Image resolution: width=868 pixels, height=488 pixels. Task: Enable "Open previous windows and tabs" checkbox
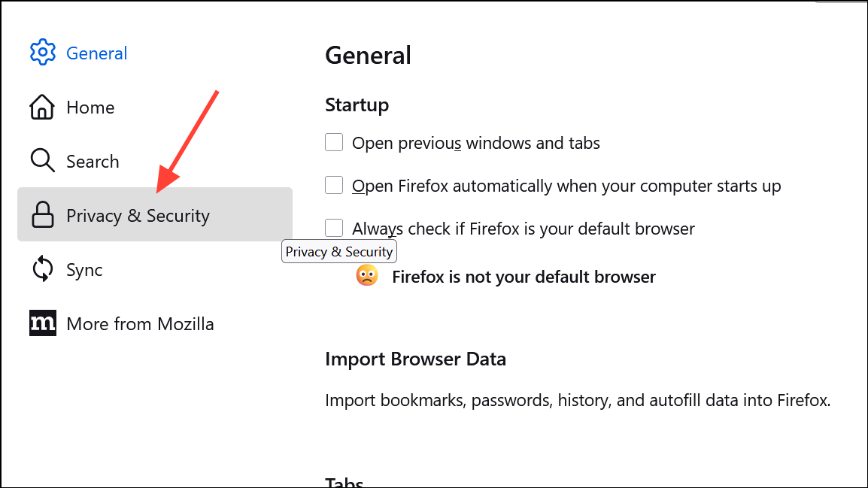point(334,142)
